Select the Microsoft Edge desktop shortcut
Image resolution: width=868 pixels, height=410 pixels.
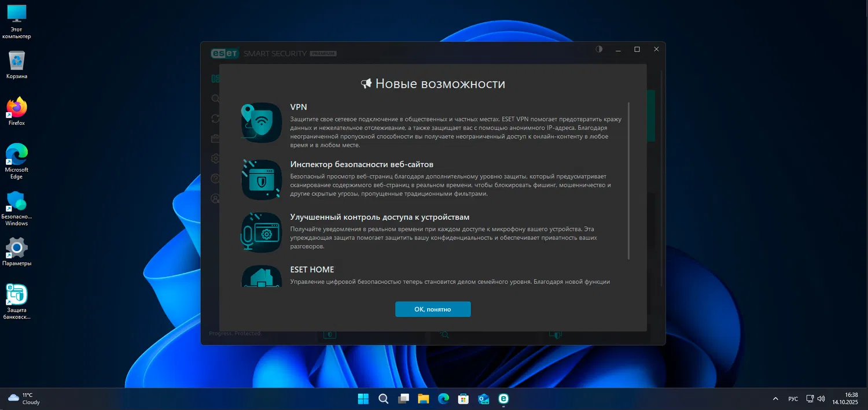click(17, 161)
